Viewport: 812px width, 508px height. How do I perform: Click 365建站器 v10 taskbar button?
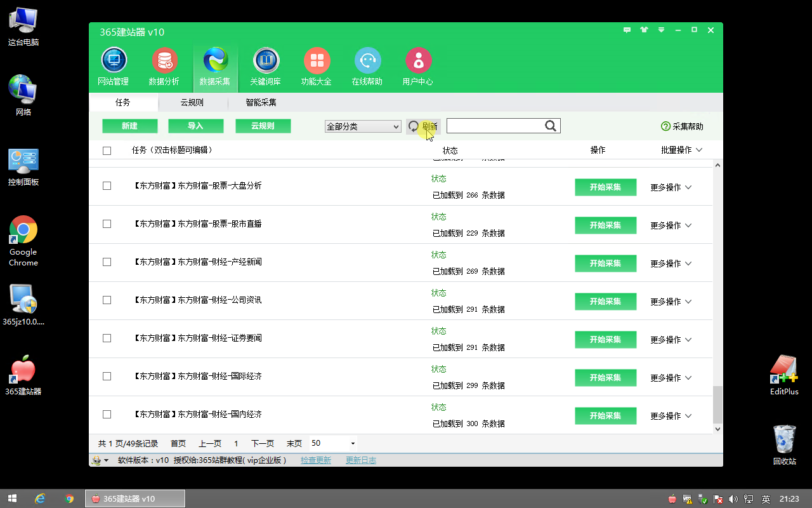(135, 498)
